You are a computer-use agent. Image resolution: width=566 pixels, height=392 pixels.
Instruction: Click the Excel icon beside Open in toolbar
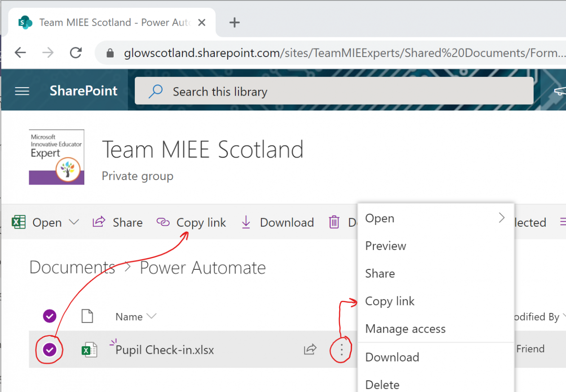[18, 222]
